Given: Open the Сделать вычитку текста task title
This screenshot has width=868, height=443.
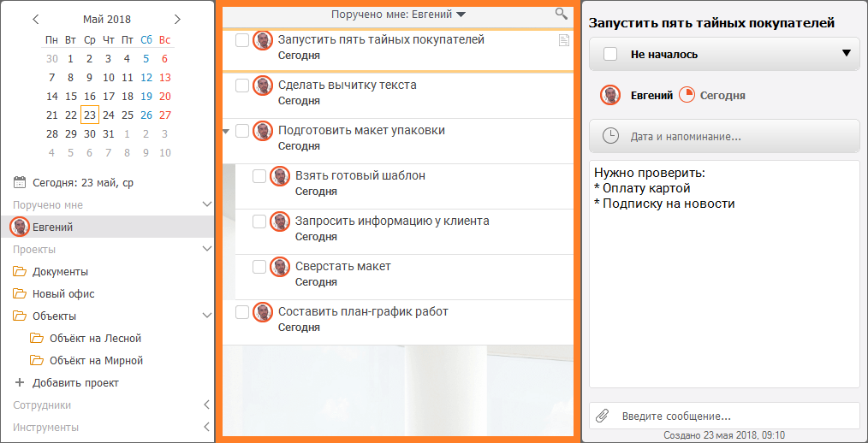Looking at the screenshot, I should coord(347,86).
